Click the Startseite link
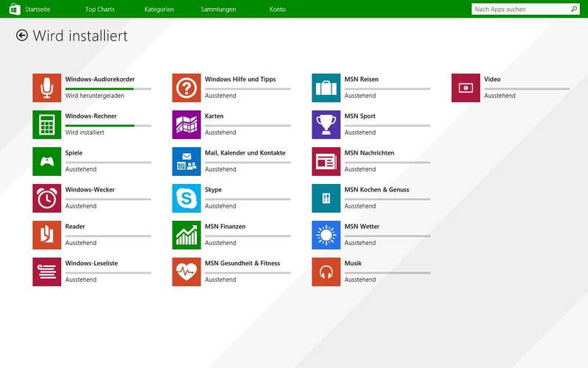The height and width of the screenshot is (368, 588). (38, 10)
